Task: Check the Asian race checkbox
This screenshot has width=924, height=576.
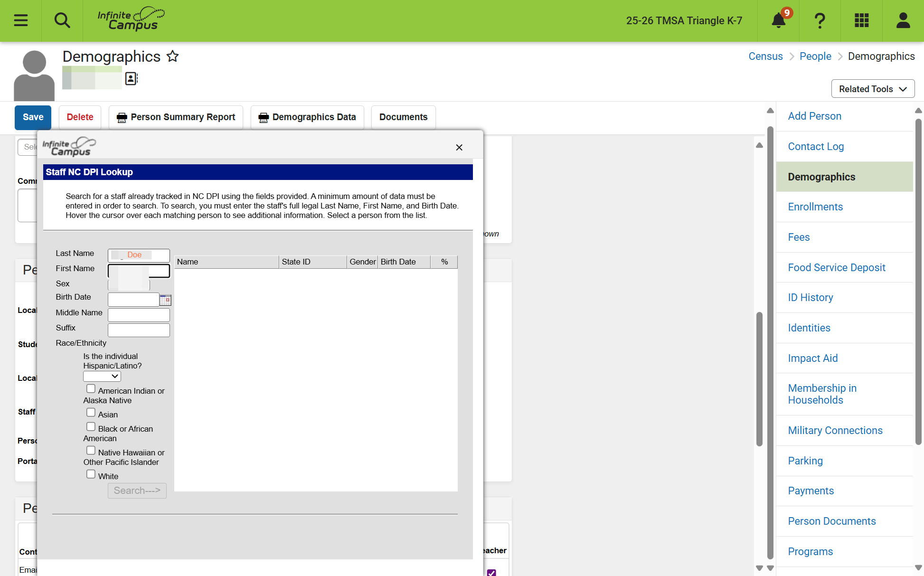Action: click(91, 413)
